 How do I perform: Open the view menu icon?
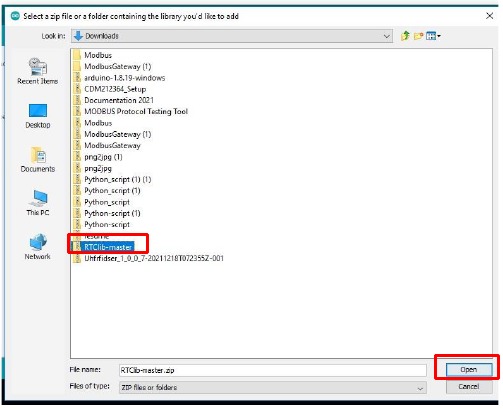(x=433, y=36)
